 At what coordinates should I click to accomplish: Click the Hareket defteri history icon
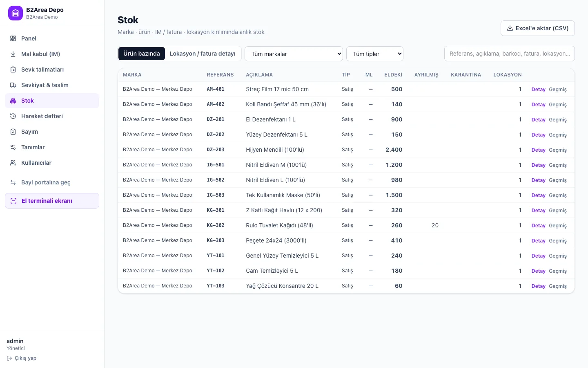[13, 116]
